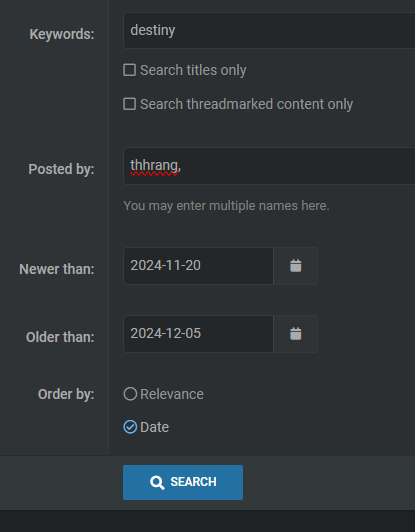Open the calendar picker for Older than
415x532 pixels.
296,334
